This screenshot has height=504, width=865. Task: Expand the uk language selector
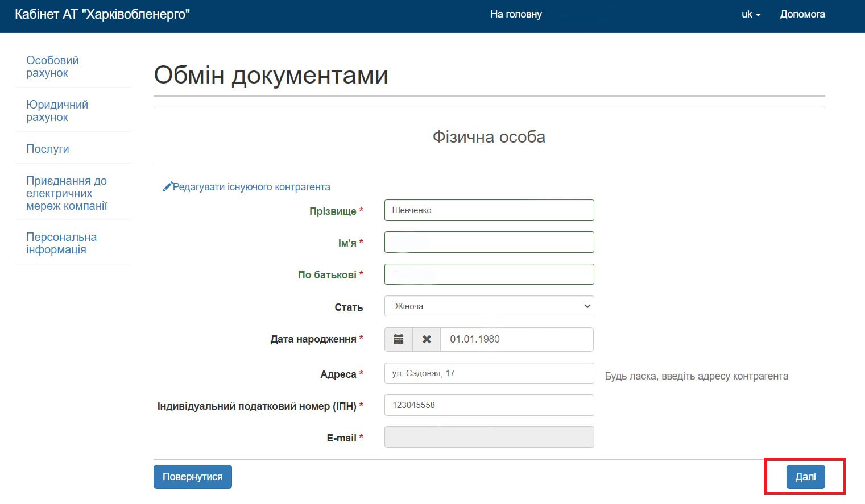tap(751, 14)
